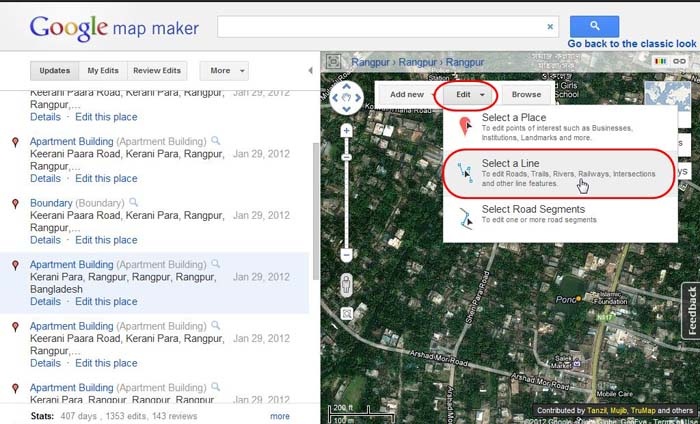Screen dimensions: 700x424
Task: Click contributor name Tanzil
Action: click(597, 410)
